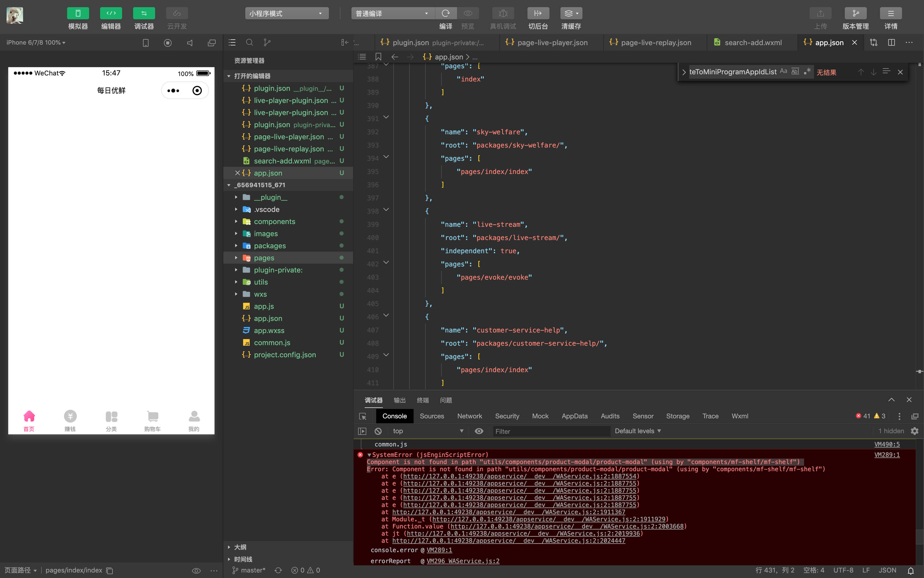The width and height of the screenshot is (924, 578).
Task: Click the find input field
Action: (x=733, y=72)
